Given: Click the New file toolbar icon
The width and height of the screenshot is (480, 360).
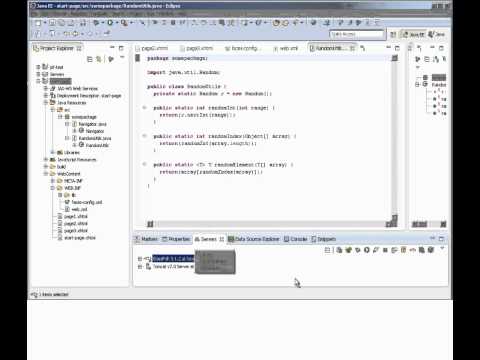Looking at the screenshot, I should 38,23.
